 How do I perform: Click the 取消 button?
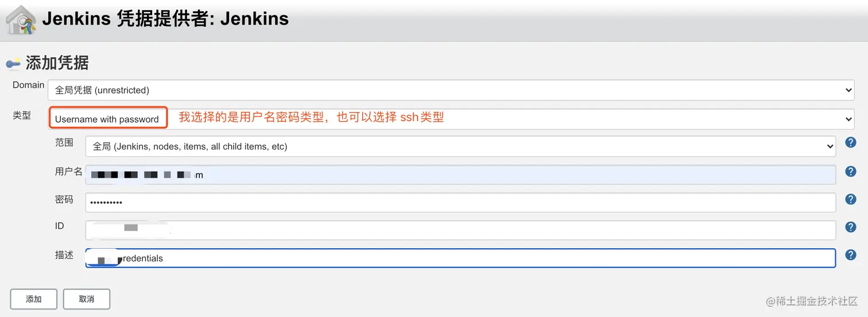click(87, 299)
